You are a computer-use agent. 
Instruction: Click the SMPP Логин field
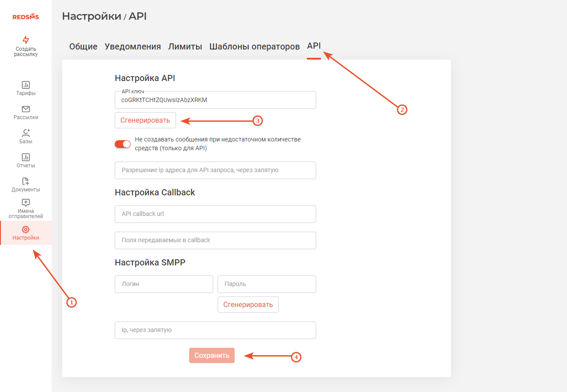coord(164,284)
